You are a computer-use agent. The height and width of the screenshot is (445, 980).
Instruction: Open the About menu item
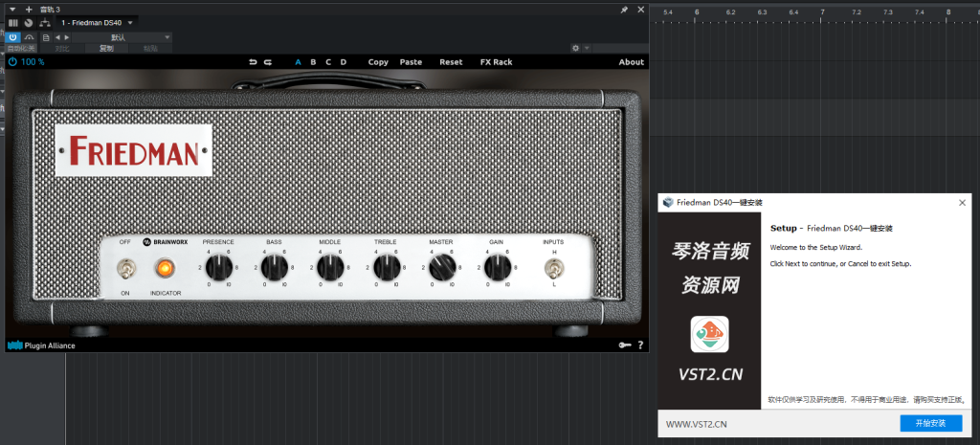coord(632,62)
